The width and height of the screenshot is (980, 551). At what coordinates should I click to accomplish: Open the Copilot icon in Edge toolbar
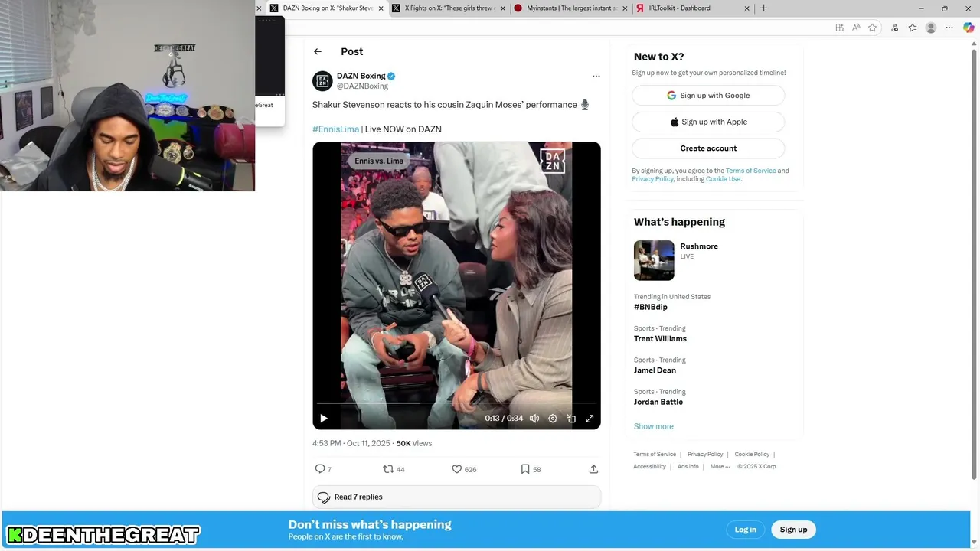pos(969,28)
